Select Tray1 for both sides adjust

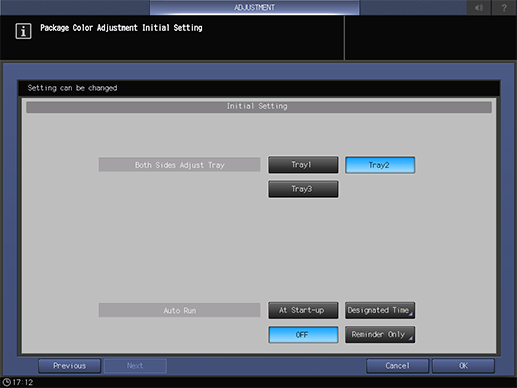pos(303,165)
